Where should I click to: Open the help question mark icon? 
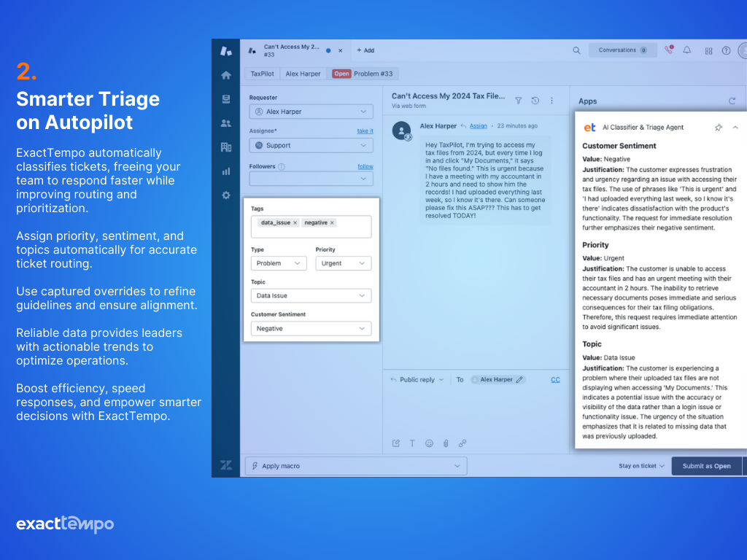pyautogui.click(x=726, y=50)
